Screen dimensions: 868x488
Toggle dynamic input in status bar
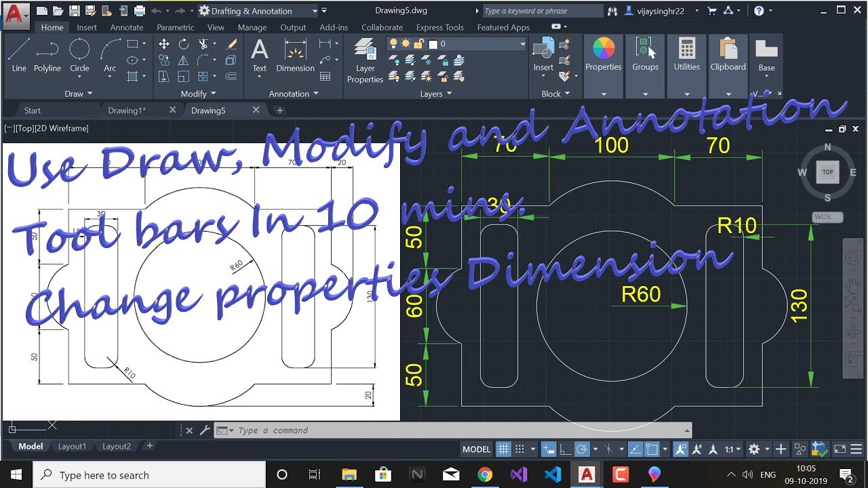549,449
